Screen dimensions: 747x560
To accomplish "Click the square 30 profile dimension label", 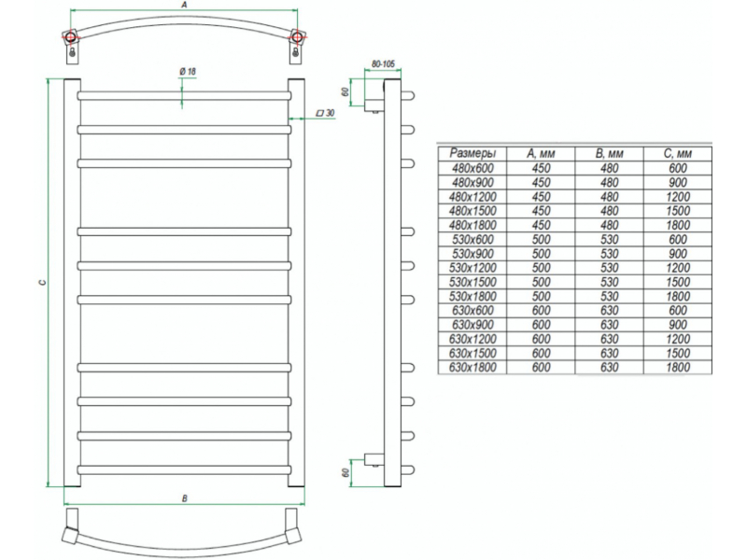I will (x=326, y=113).
